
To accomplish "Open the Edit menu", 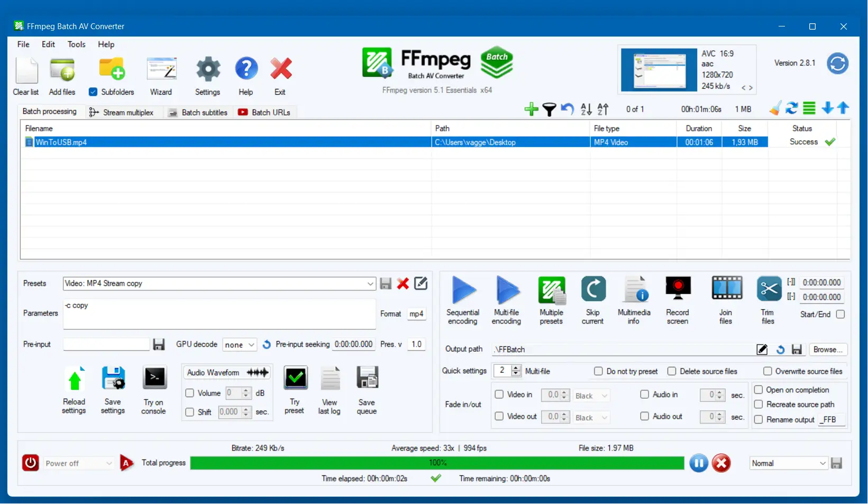I will (48, 44).
